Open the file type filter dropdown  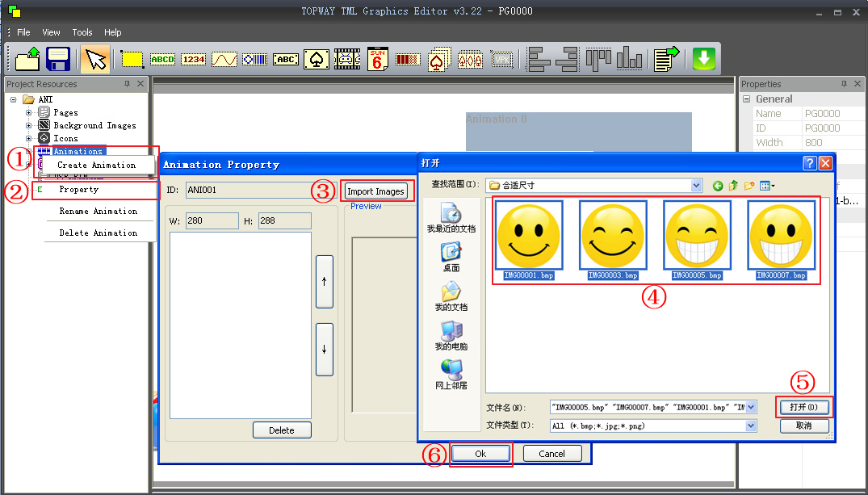[751, 426]
